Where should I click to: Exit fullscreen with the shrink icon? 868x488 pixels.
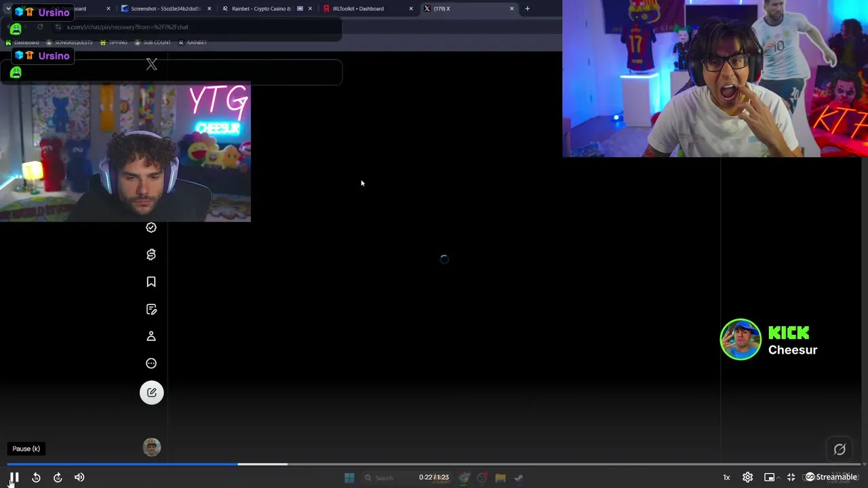point(791,477)
